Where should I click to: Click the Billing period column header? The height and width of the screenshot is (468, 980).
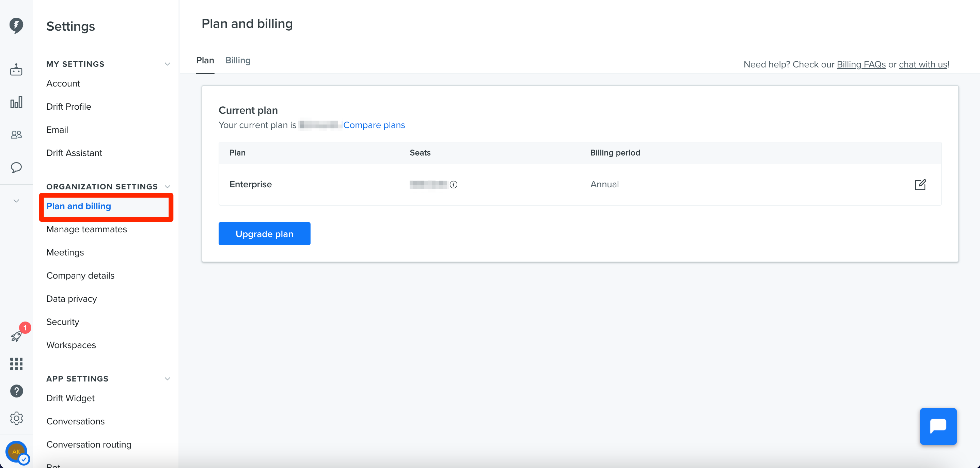click(615, 153)
